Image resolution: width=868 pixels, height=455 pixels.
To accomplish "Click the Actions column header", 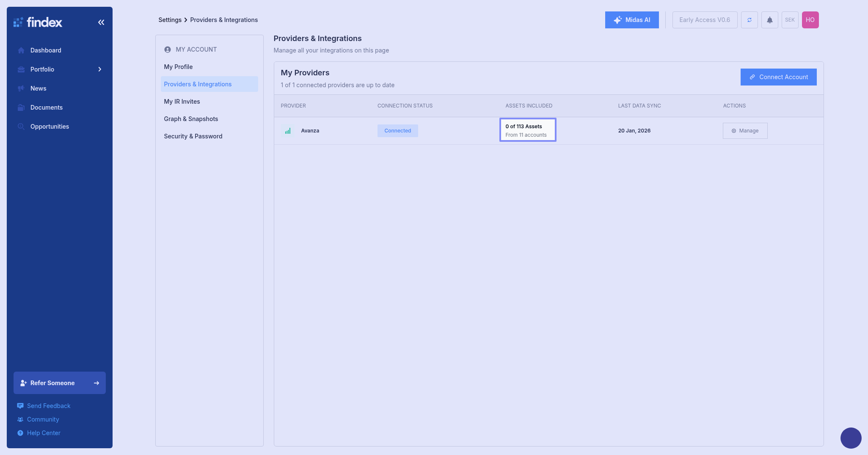I will coord(734,106).
